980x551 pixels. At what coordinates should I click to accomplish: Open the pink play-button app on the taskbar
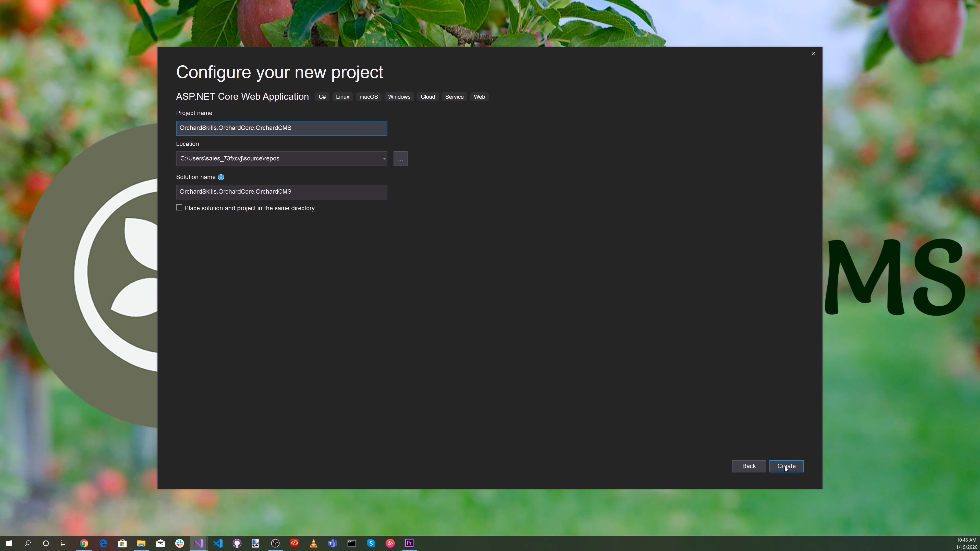390,543
